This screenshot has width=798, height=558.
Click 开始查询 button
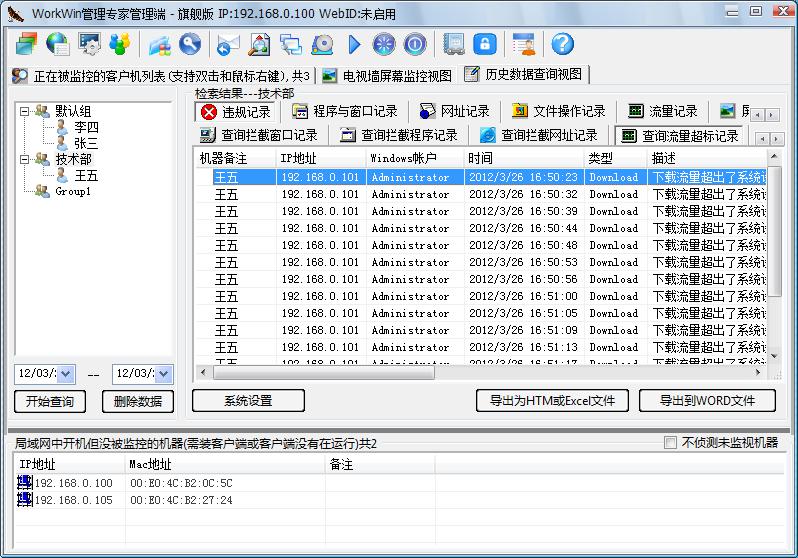tap(50, 401)
